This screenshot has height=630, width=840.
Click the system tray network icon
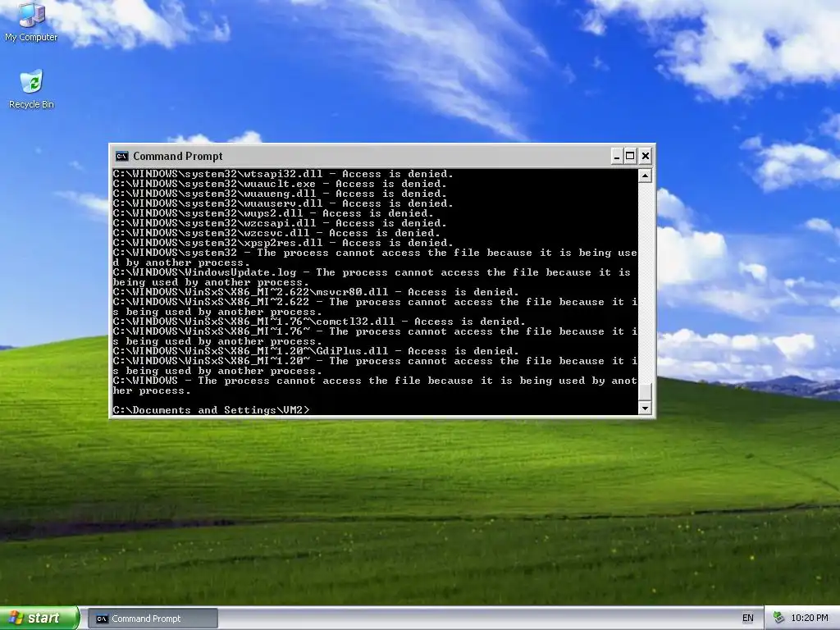(779, 619)
